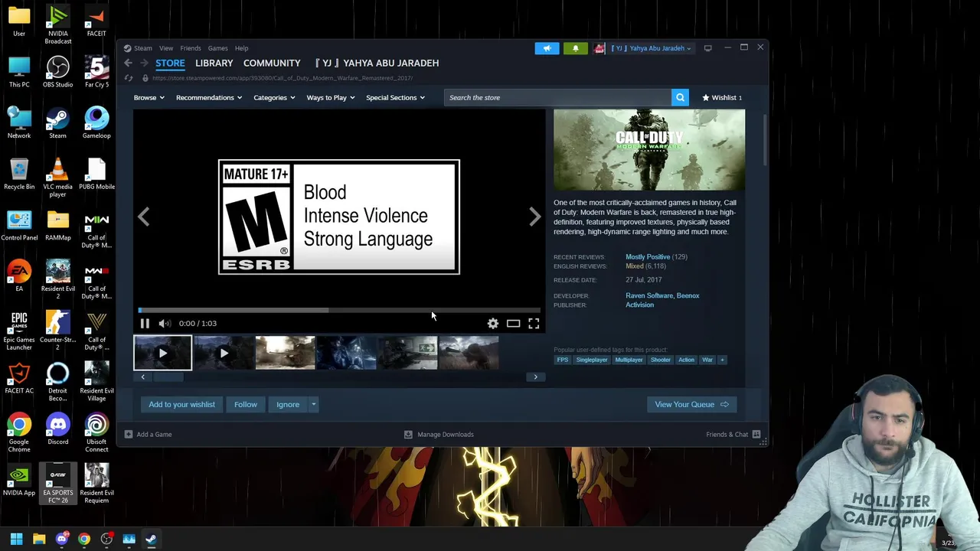The image size is (980, 551).
Task: Expand the Recommendations dropdown
Action: [208, 97]
